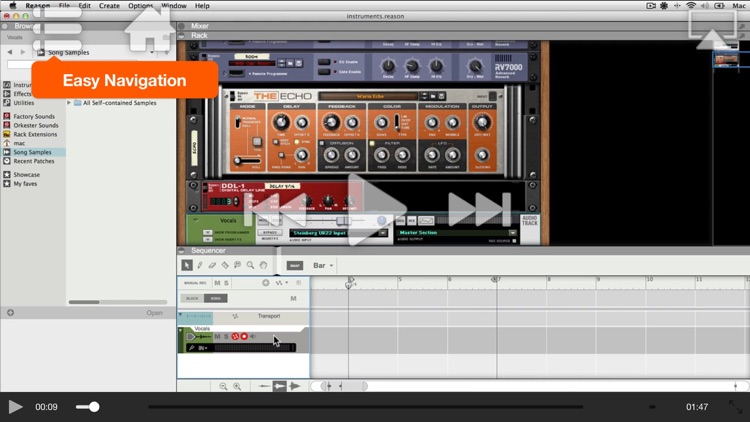750x422 pixels.
Task: Open the Bar snap value dropdown
Action: coord(323,265)
